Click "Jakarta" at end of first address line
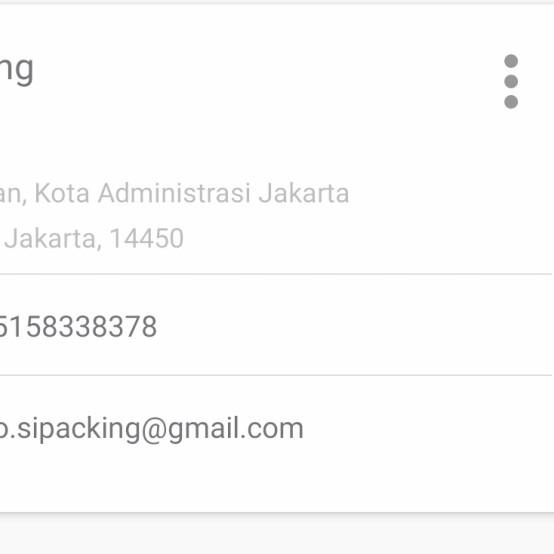 click(x=304, y=193)
